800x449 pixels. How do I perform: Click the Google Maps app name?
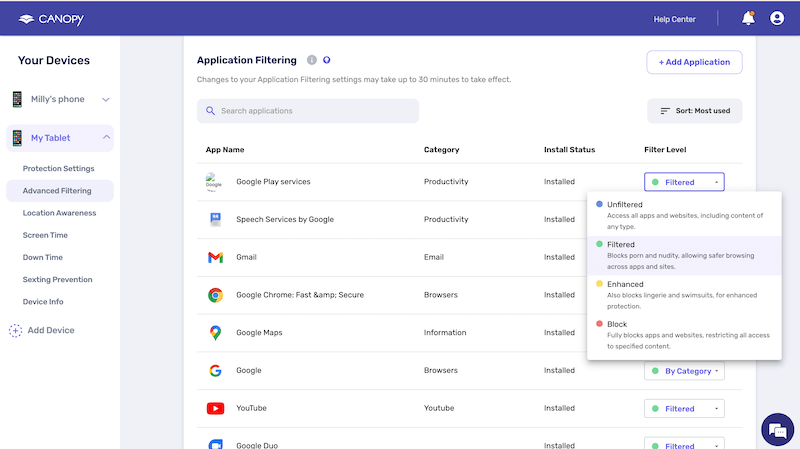259,333
